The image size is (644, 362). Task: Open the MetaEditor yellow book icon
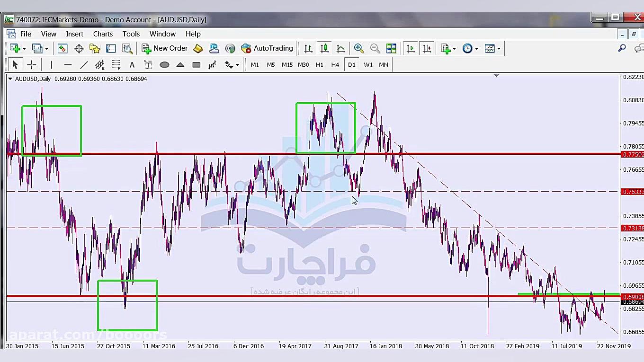pyautogui.click(x=198, y=48)
